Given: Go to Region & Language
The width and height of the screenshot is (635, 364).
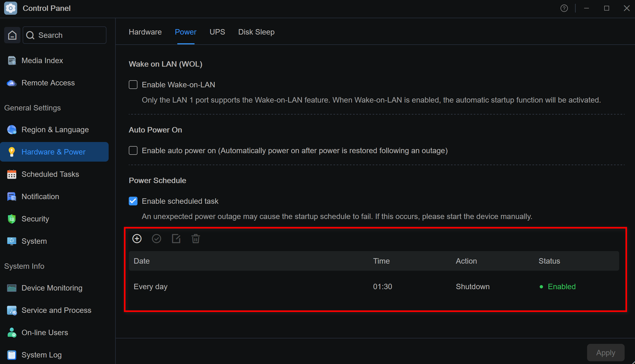Looking at the screenshot, I should [x=55, y=130].
